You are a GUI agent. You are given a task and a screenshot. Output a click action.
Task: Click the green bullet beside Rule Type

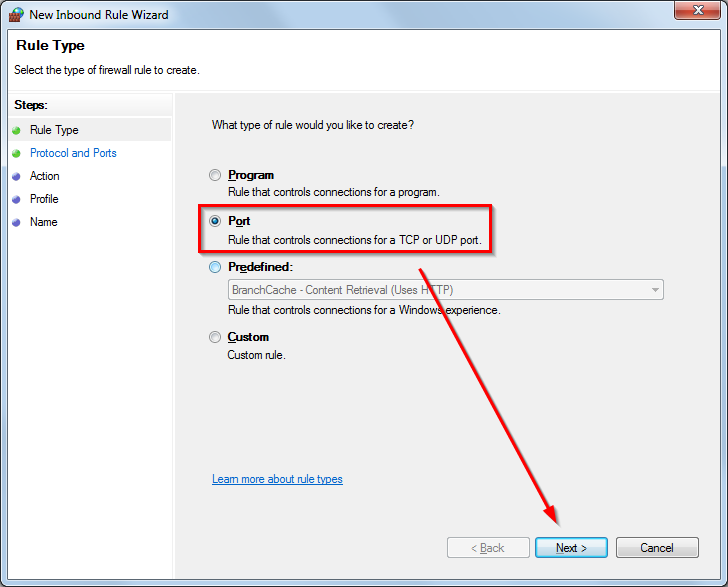coord(16,130)
